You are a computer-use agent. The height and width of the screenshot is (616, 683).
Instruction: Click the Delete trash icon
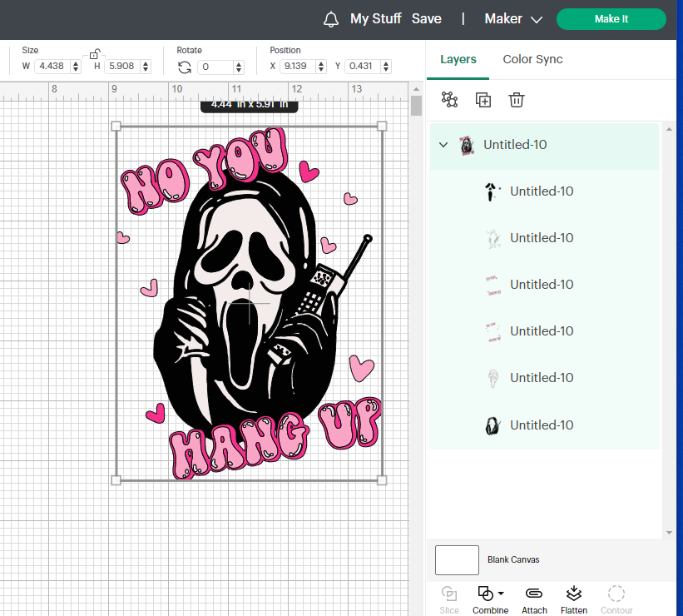pyautogui.click(x=516, y=100)
